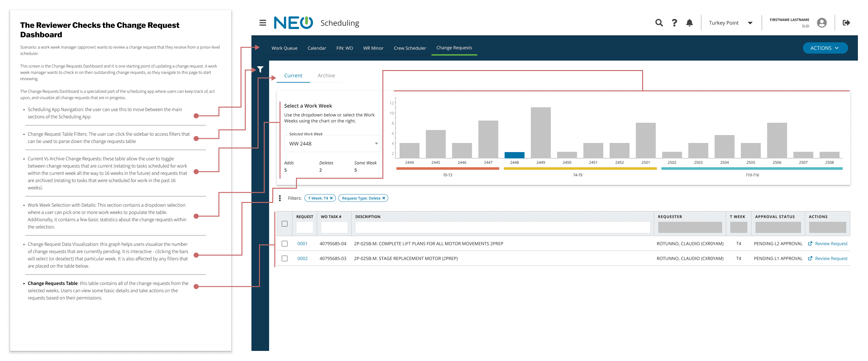Go to the Crew Scheduler section
Screen dimensions: 868x361
click(409, 48)
